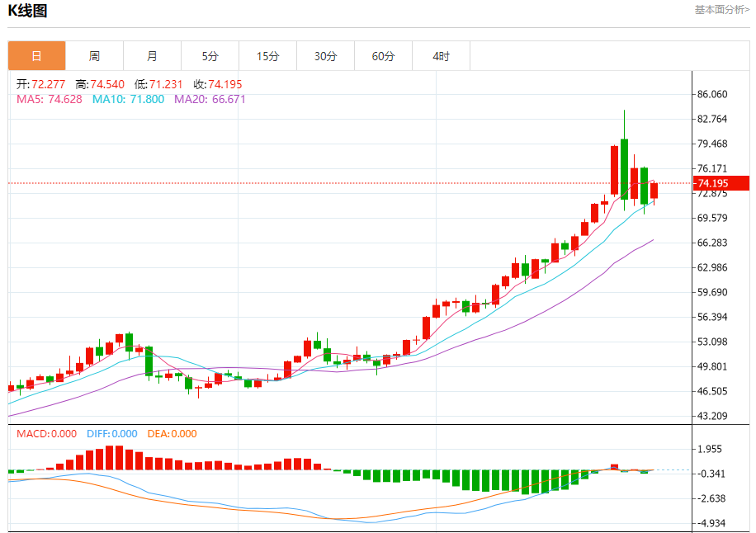Click the 53.098 price axis label
756x533 pixels.
click(x=712, y=342)
